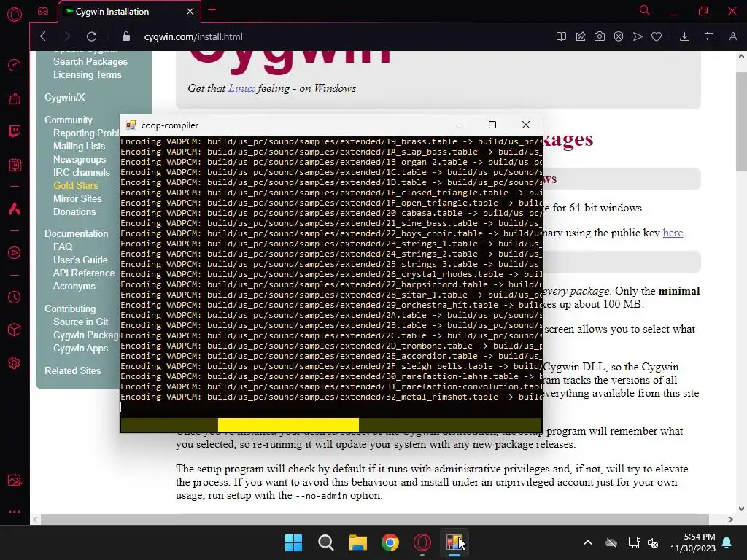Click the yellow progress bar in coop-compiler
The image size is (747, 560).
[288, 424]
